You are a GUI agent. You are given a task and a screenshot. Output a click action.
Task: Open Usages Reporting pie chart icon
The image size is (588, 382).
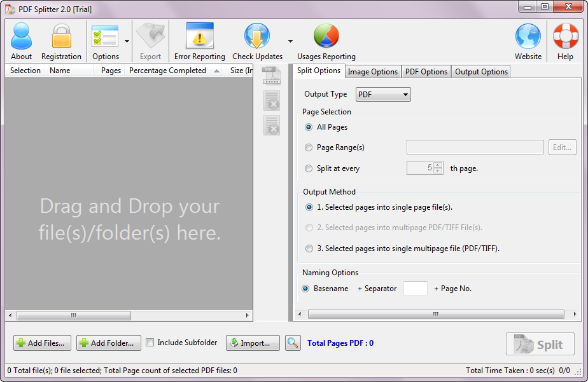(x=326, y=37)
